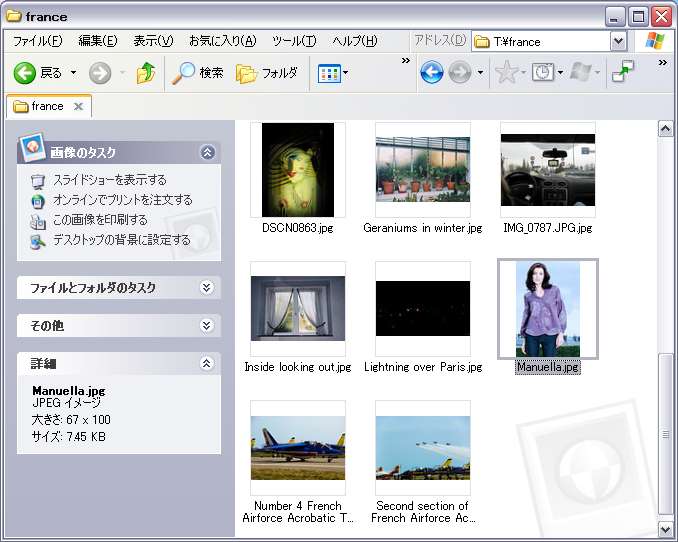This screenshot has width=678, height=542.
Task: Open the 表示(V) menu
Action: (153, 41)
